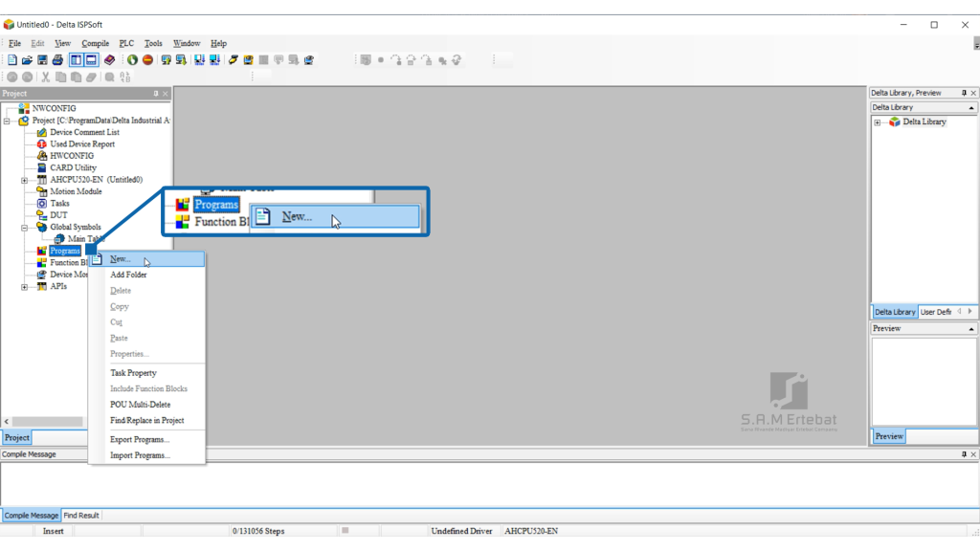This screenshot has height=551, width=980.
Task: Select NWCONFIG in project tree
Action: coord(54,108)
